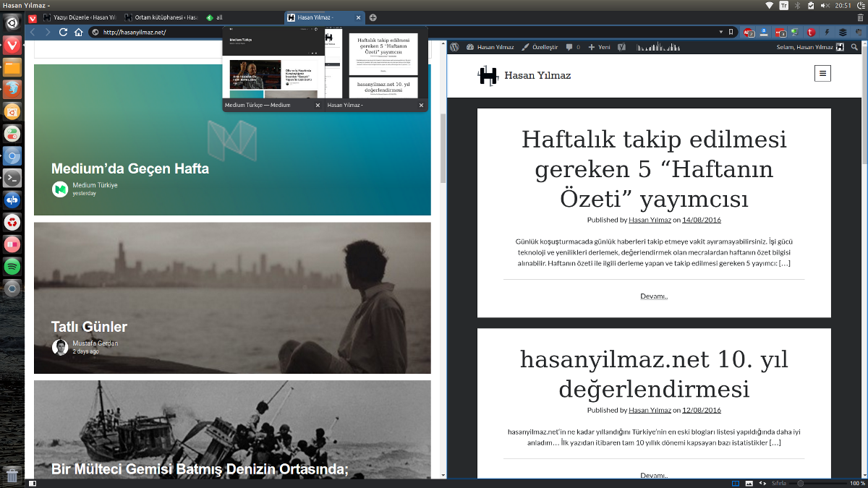
Task: Open address bar history dropdown arrow
Action: (720, 32)
